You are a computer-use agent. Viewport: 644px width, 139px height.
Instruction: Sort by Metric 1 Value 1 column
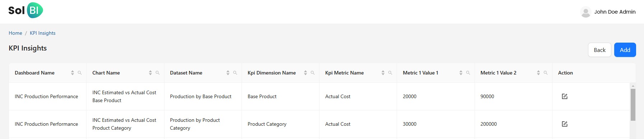[461, 73]
